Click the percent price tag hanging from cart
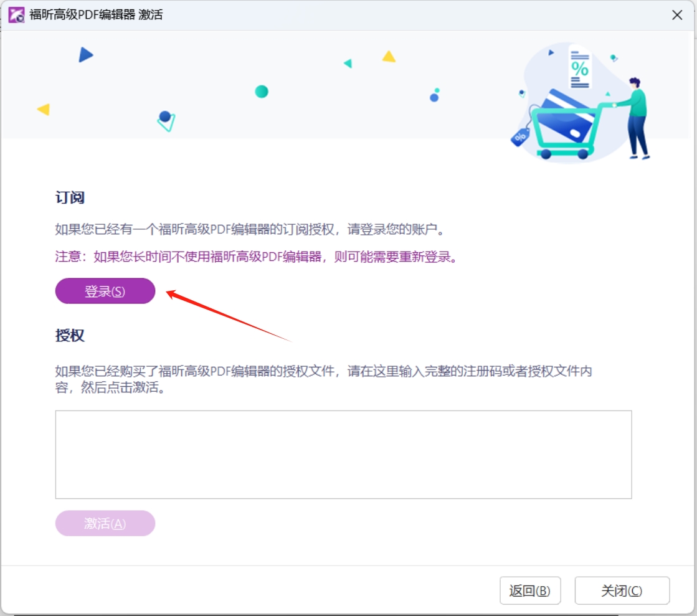The height and width of the screenshot is (616, 697). tap(520, 136)
